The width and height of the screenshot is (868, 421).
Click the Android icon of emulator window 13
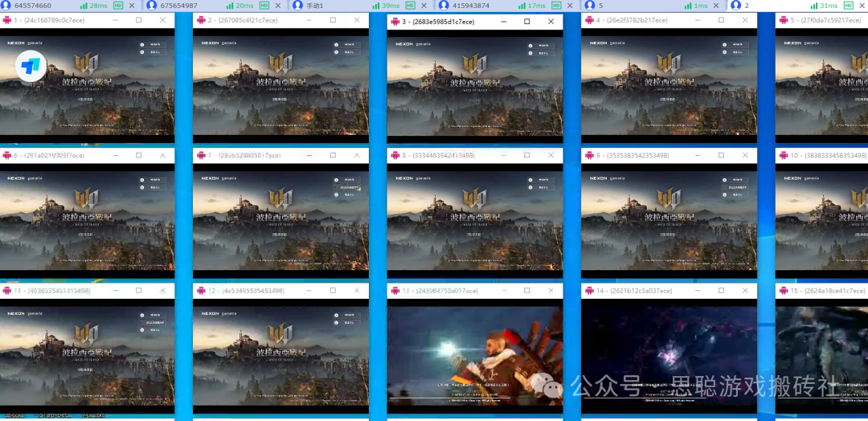click(395, 290)
